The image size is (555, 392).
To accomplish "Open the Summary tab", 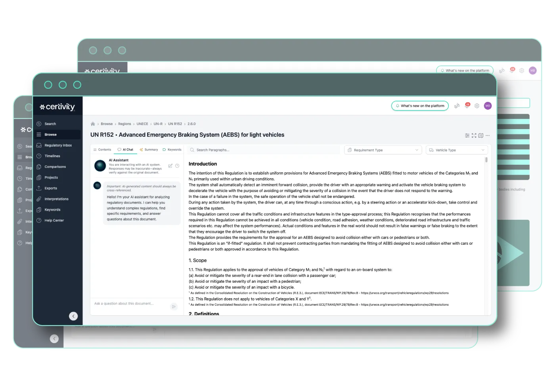I will [149, 150].
